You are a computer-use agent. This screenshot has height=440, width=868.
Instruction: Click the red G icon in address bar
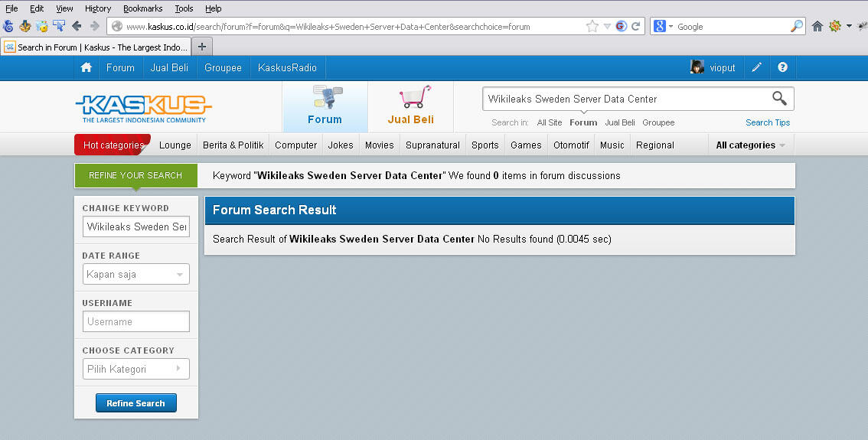[x=621, y=26]
